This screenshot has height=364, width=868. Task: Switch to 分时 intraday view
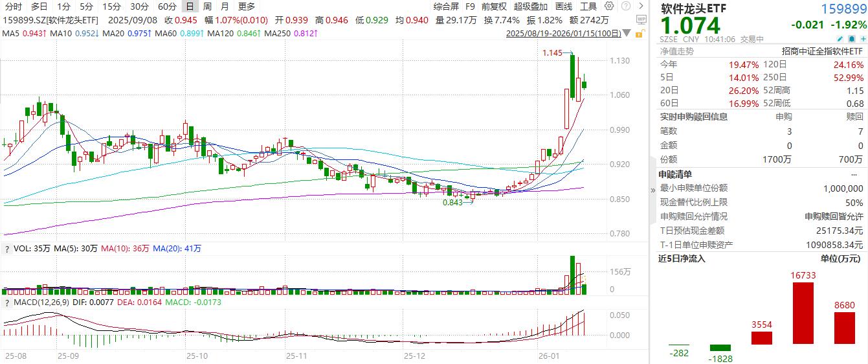(x=13, y=6)
